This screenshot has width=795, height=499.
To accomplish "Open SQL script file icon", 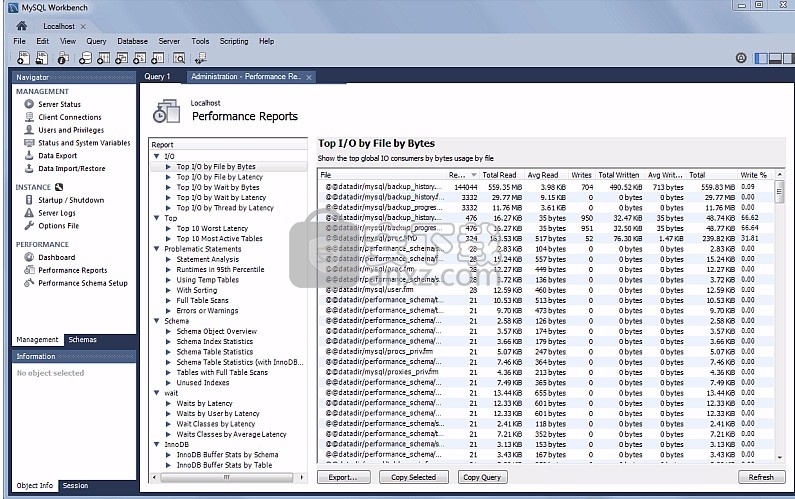I will click(42, 58).
